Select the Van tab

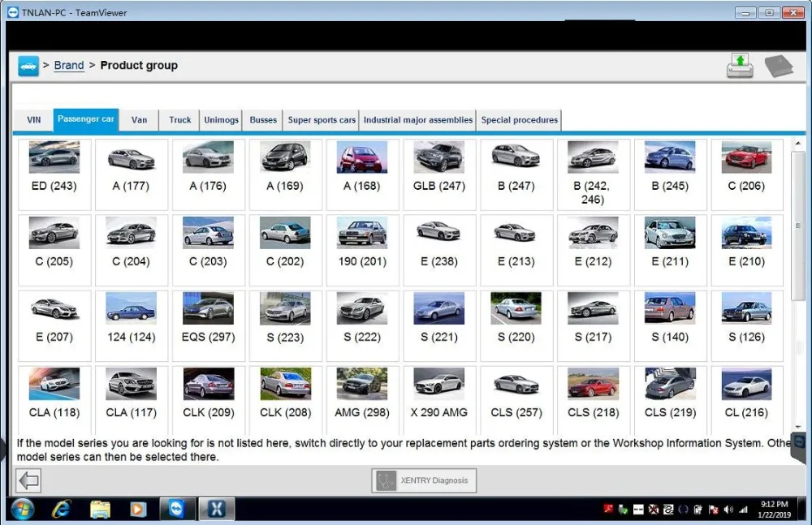[140, 120]
